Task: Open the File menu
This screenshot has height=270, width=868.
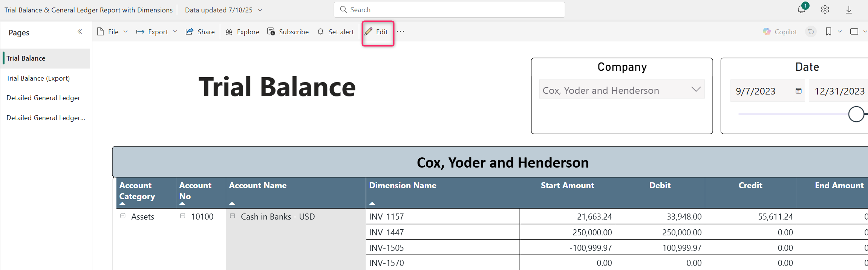Action: click(112, 32)
